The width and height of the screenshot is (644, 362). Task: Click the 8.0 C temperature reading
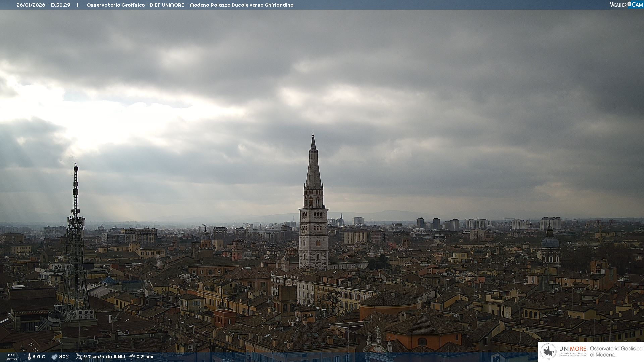(39, 357)
